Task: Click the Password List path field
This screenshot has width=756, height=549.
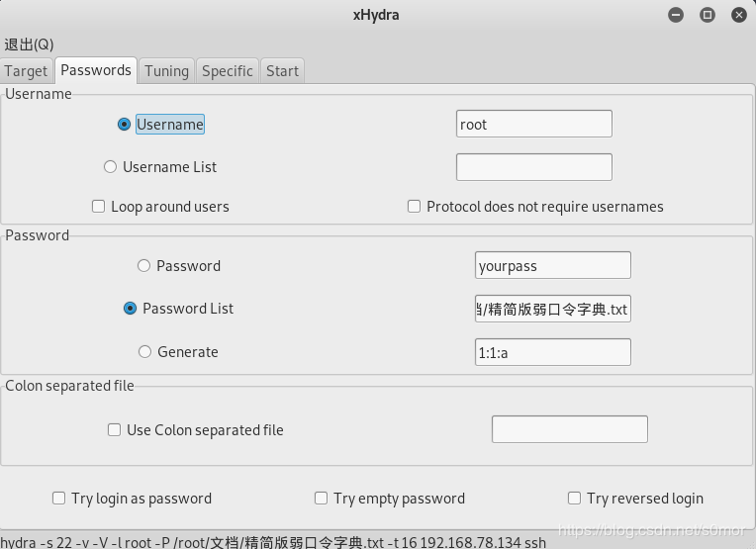Action: click(553, 309)
